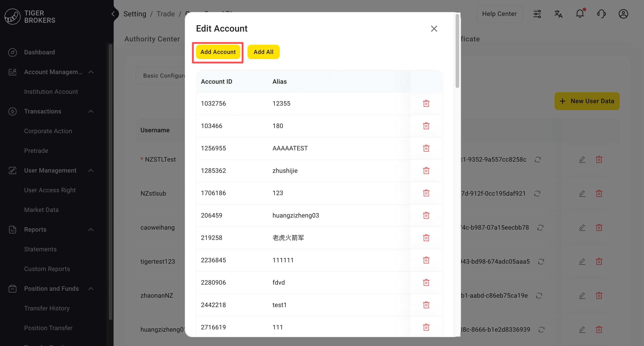The height and width of the screenshot is (346, 644).
Task: Click the Add Account button
Action: pos(218,52)
